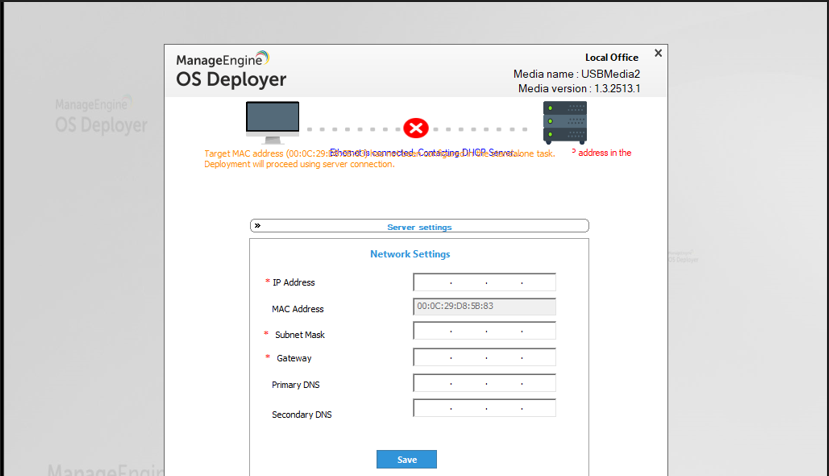Click the IP Address input field

(x=484, y=282)
